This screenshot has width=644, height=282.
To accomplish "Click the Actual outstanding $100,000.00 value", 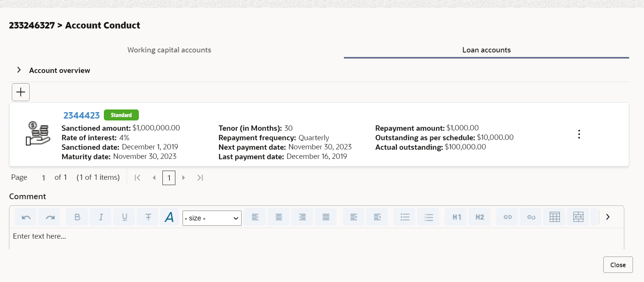I will point(465,147).
